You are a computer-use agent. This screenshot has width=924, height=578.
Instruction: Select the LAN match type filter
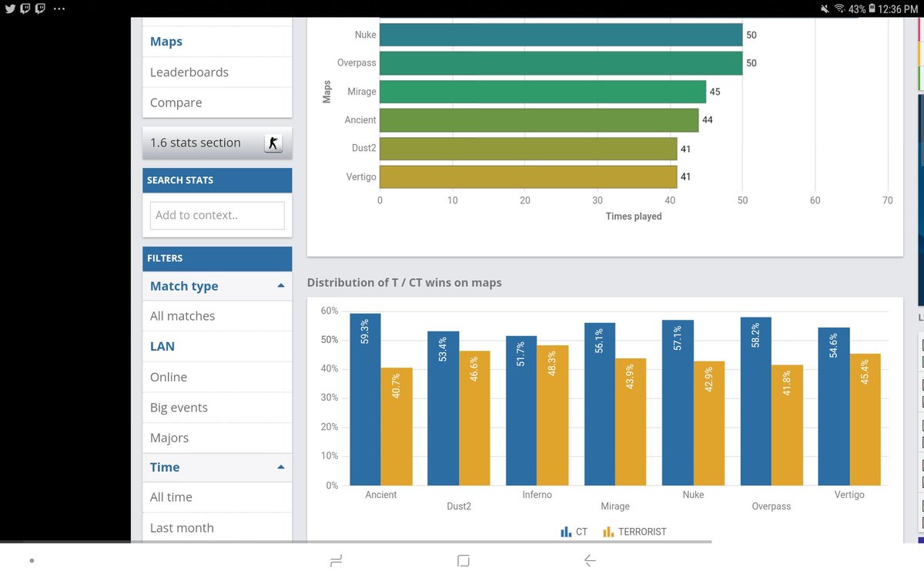point(217,346)
